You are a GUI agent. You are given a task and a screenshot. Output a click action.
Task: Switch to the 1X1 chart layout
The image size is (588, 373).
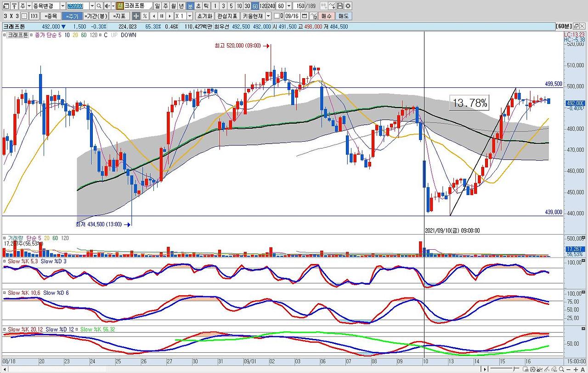(x=34, y=16)
